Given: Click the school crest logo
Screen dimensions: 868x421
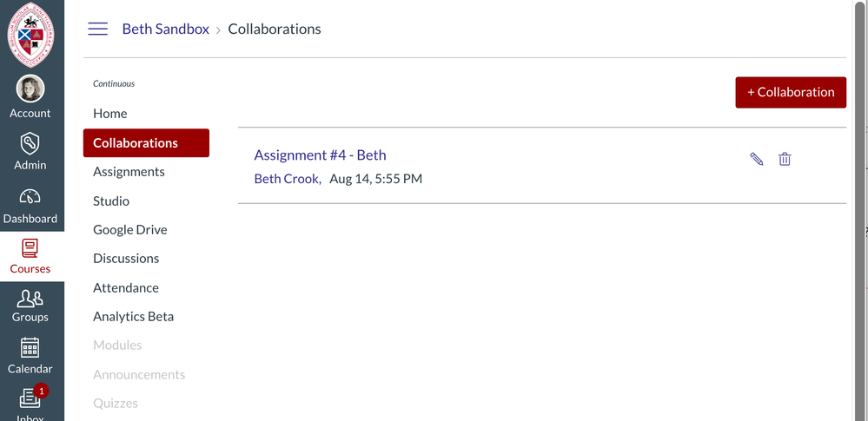Looking at the screenshot, I should pos(31,35).
